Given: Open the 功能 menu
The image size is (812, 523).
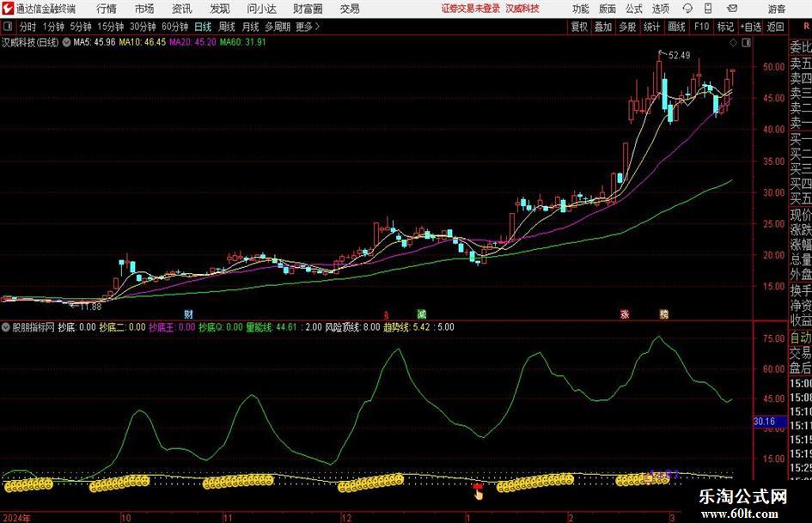Looking at the screenshot, I should 581,9.
